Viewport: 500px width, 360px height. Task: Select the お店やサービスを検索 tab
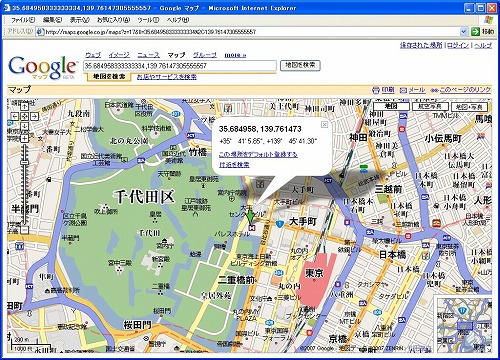pos(167,77)
